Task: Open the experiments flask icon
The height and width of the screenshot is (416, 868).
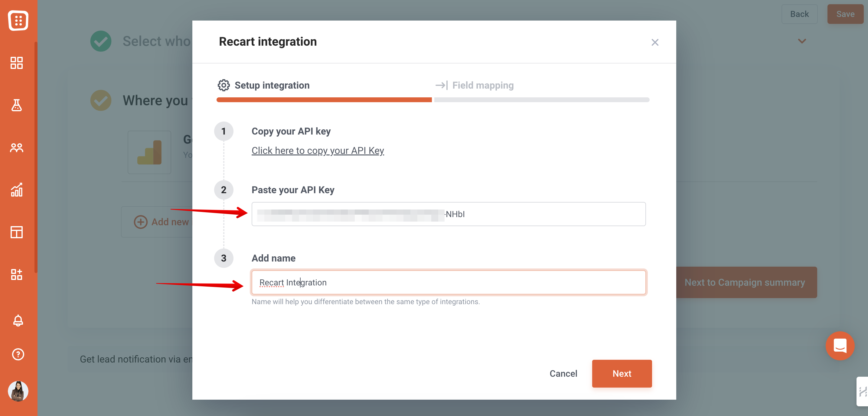Action: [x=17, y=105]
